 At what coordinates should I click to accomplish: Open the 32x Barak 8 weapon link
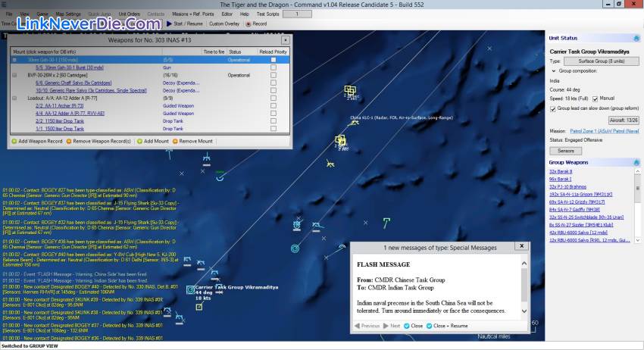point(561,172)
